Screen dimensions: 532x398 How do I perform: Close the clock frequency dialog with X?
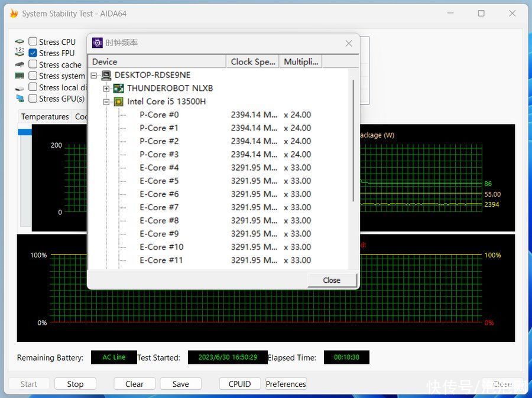tap(348, 43)
